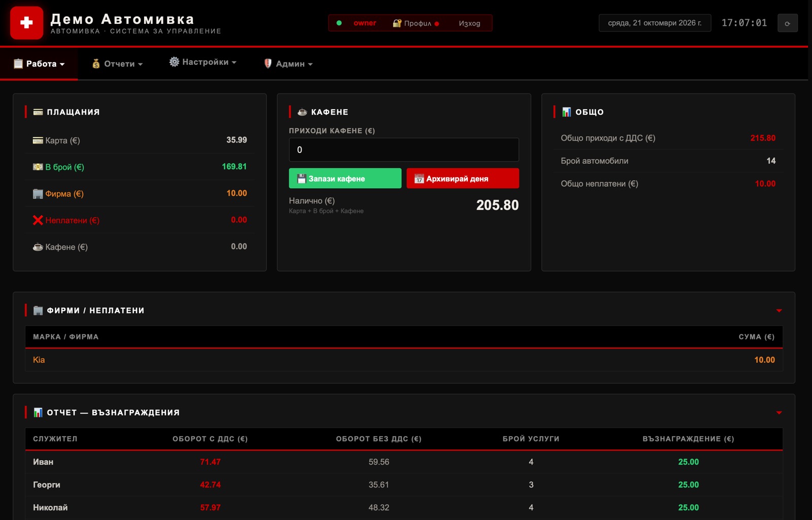Click the banknote icon beside В брой
Screen dimensions: 812x520
(38, 167)
